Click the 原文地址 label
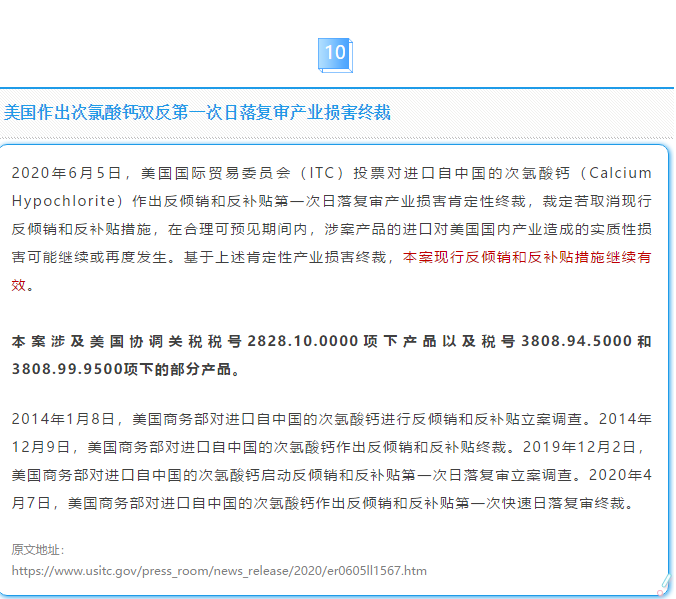The width and height of the screenshot is (676, 599). point(38,549)
